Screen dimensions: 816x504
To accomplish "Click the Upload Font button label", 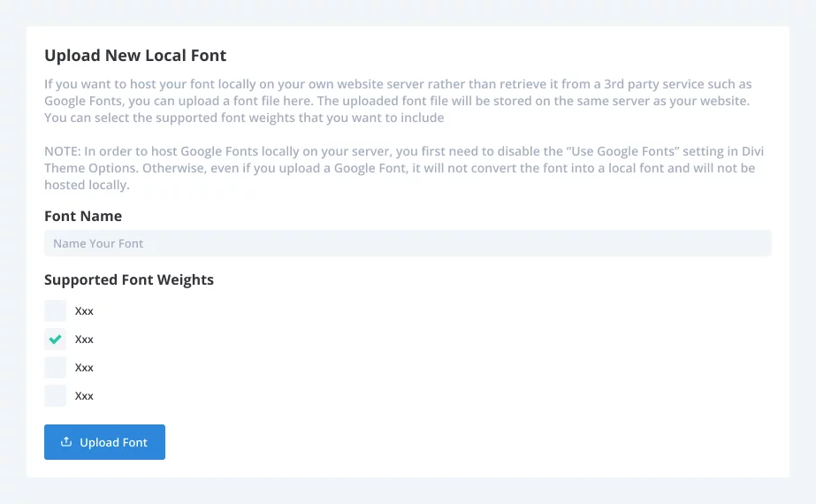I will [x=113, y=443].
